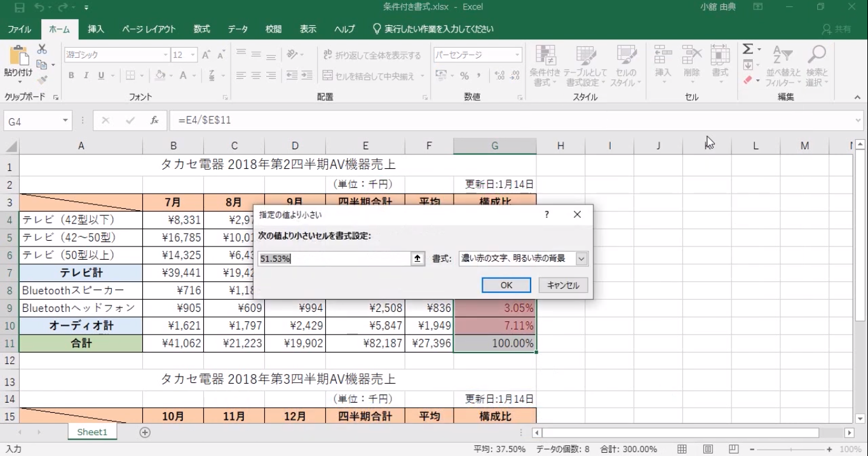Viewport: 868px width, 456px height.
Task: Increase font size with the large A icon
Action: tap(207, 55)
